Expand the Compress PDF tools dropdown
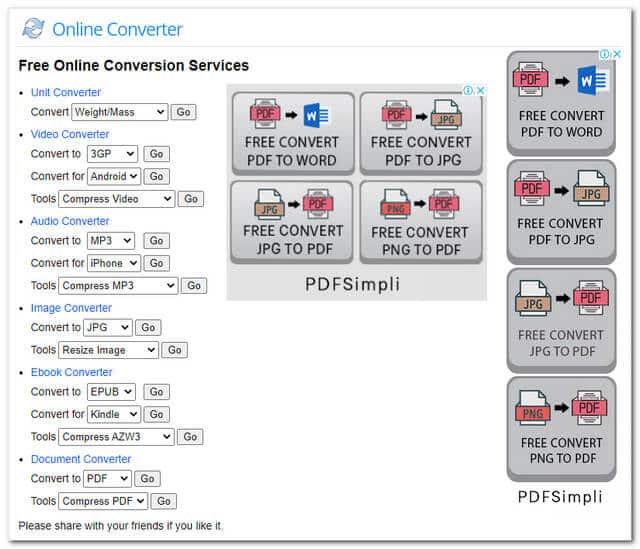640x549 pixels. pyautogui.click(x=103, y=501)
